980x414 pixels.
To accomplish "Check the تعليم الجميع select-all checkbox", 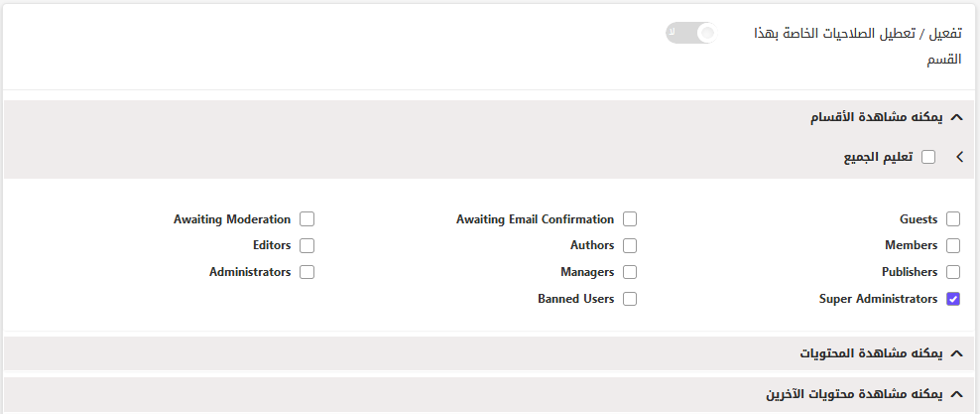I will point(928,157).
